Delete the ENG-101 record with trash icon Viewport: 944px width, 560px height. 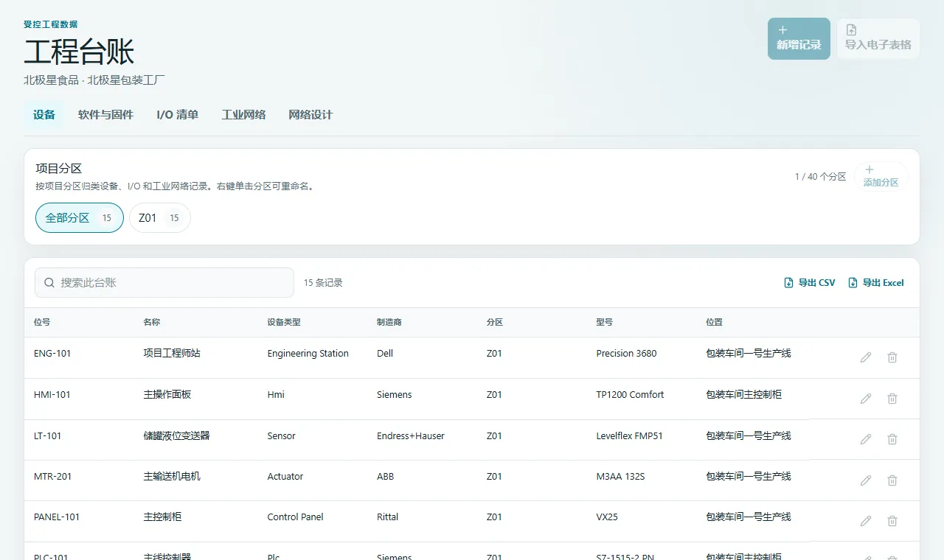(x=892, y=357)
